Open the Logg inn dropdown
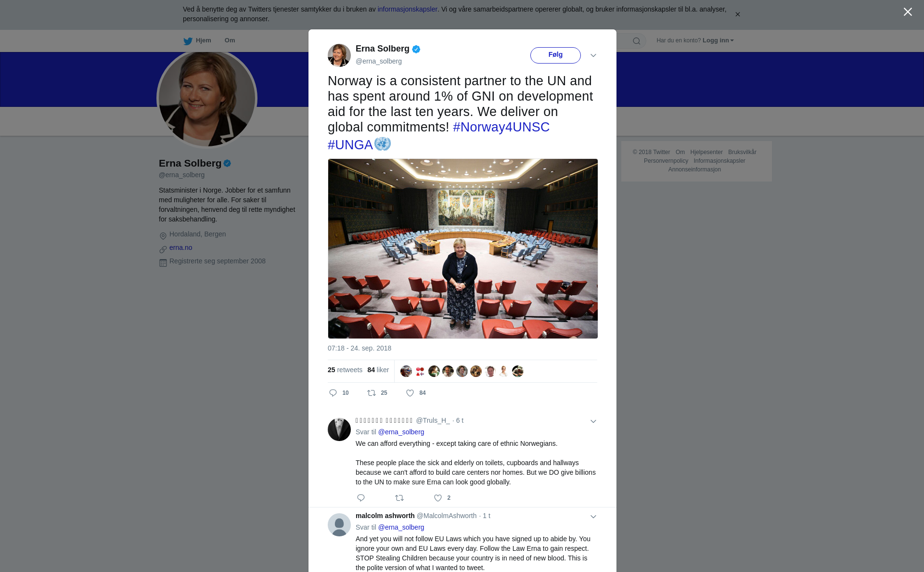The width and height of the screenshot is (924, 572). pyautogui.click(x=718, y=40)
